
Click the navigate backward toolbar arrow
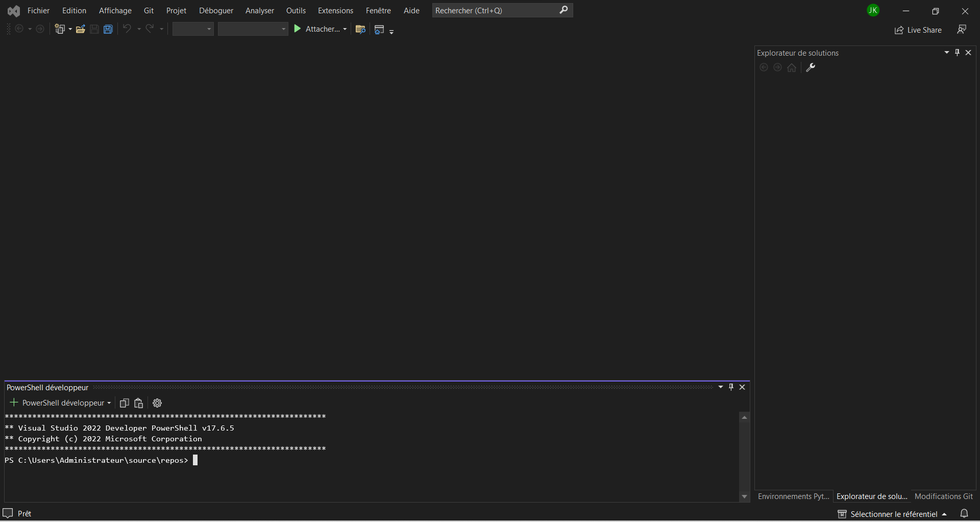pos(19,29)
